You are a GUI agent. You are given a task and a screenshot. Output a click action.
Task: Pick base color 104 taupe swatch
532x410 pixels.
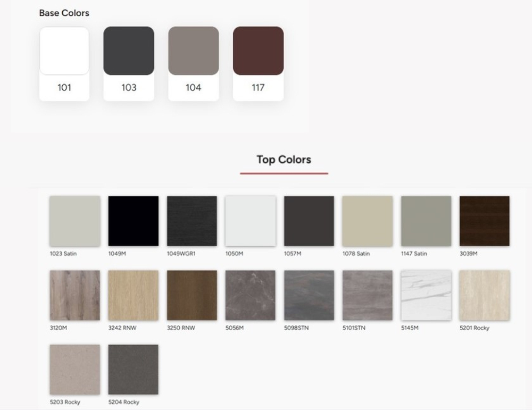(194, 51)
